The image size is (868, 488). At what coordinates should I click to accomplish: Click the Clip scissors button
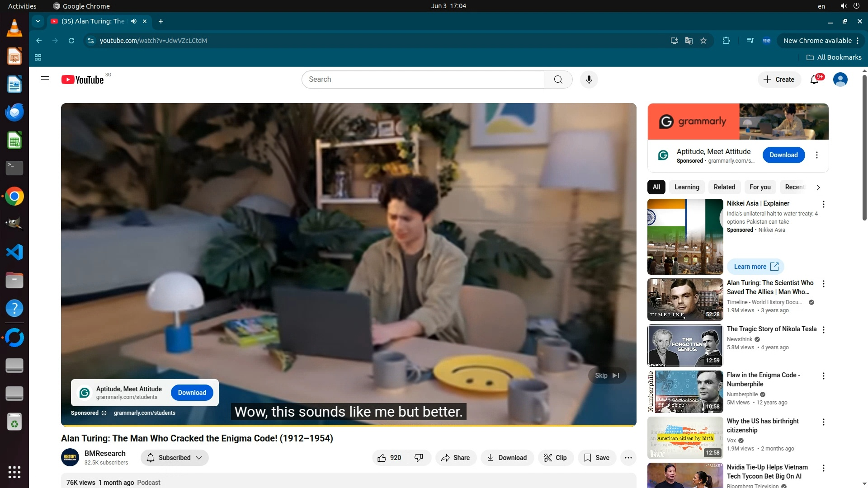click(x=555, y=458)
